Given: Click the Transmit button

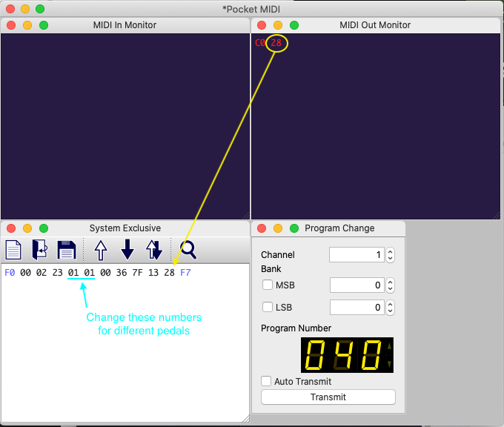Looking at the screenshot, I should (328, 397).
